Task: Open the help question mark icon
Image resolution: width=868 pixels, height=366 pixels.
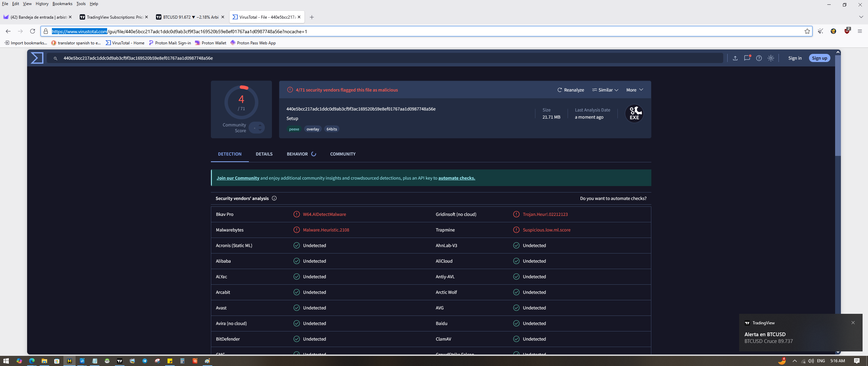Action: coord(759,58)
